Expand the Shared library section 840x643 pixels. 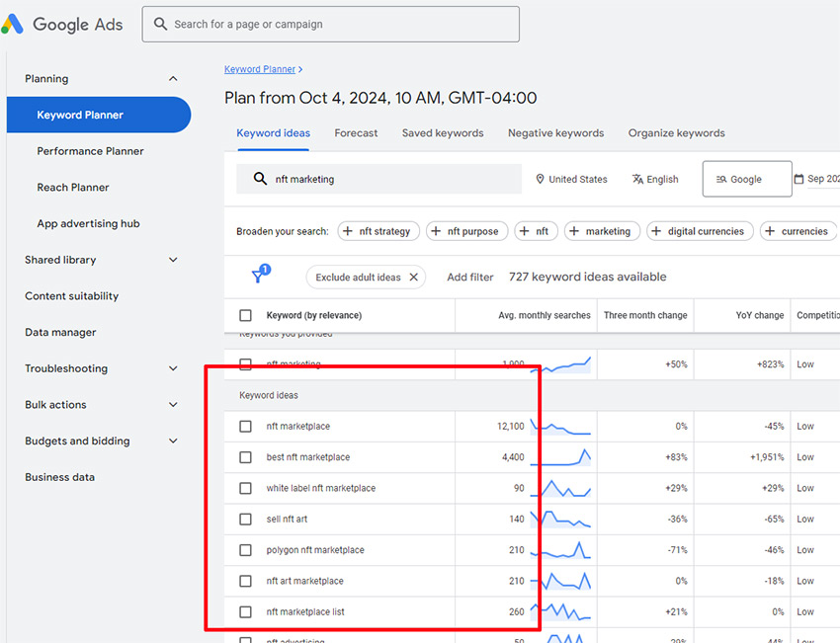tap(173, 260)
